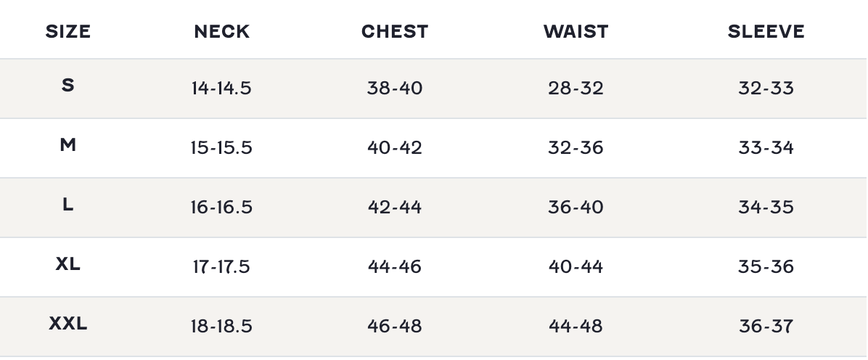Viewport: 868px width, 360px height.
Task: Click the NECK column header
Action: (x=221, y=32)
